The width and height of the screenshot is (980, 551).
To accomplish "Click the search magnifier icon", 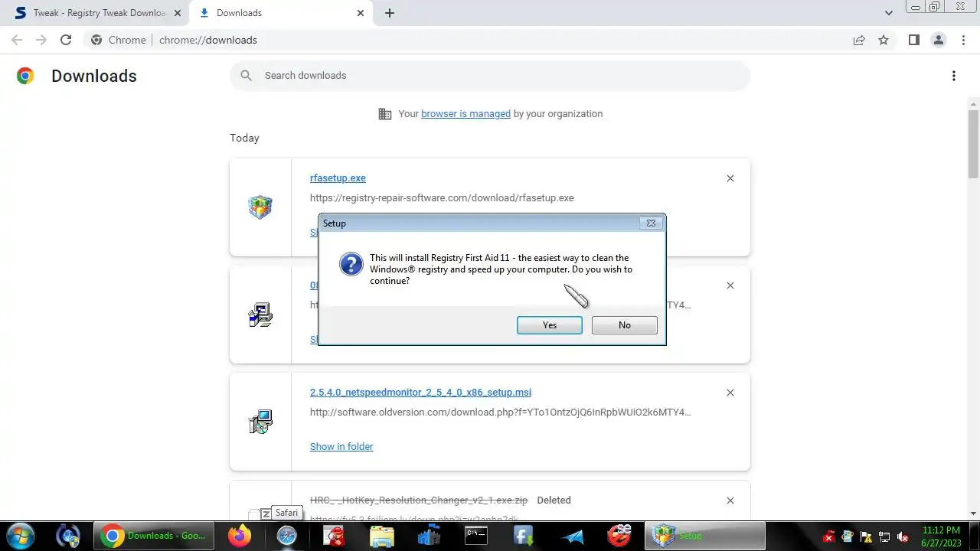I will (x=246, y=75).
